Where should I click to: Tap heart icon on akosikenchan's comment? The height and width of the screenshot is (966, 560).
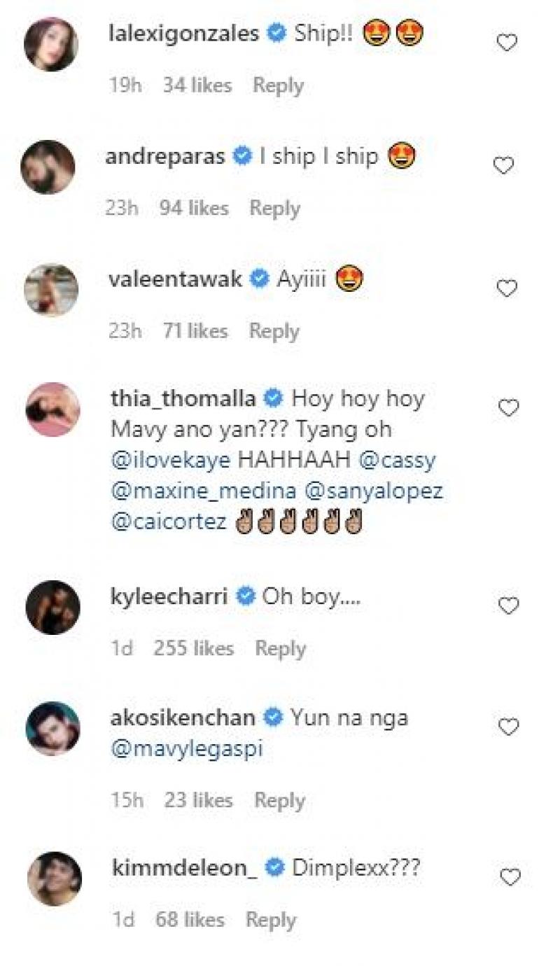coord(508,728)
